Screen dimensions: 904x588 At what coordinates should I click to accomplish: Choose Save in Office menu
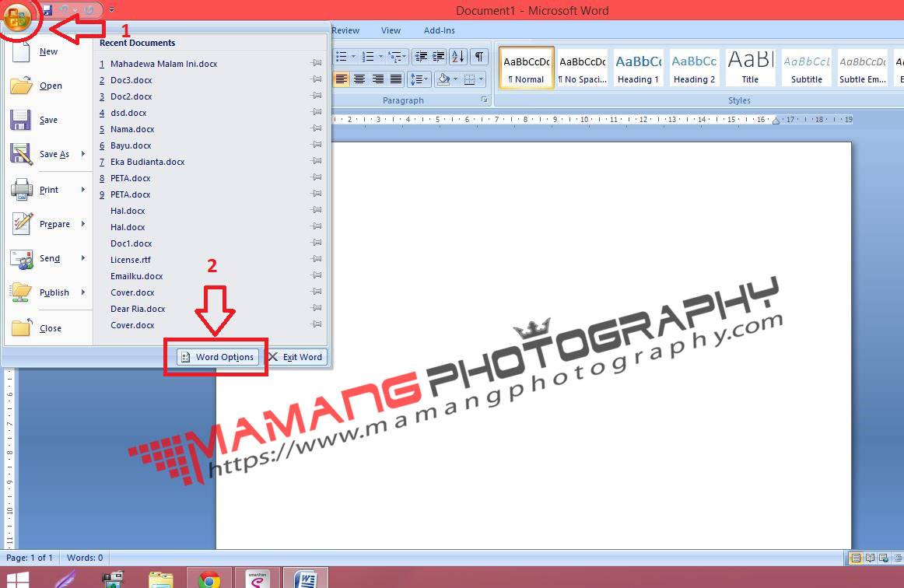click(48, 120)
